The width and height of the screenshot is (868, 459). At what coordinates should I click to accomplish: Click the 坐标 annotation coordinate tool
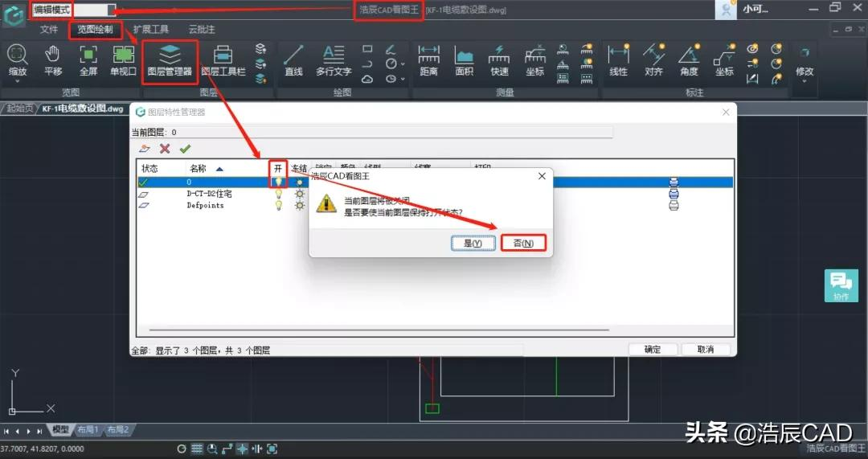724,59
